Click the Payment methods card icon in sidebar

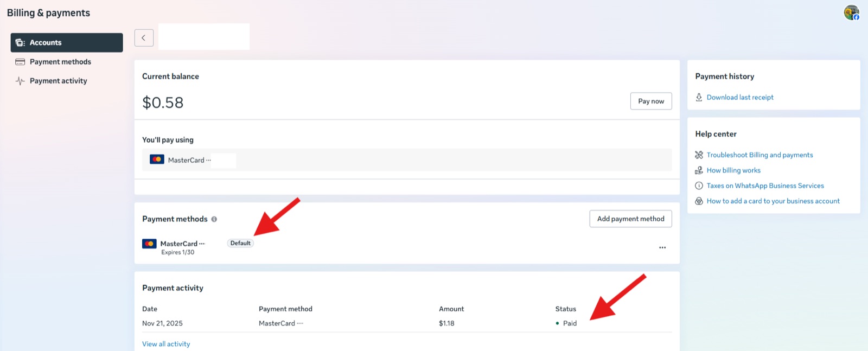pyautogui.click(x=20, y=62)
